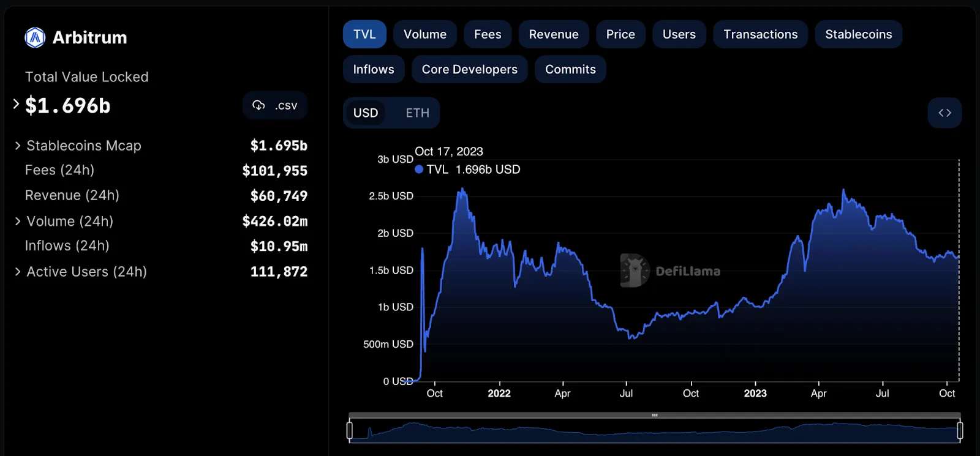This screenshot has width=980, height=456.
Task: Switch chart denomination to ETH
Action: pyautogui.click(x=418, y=113)
